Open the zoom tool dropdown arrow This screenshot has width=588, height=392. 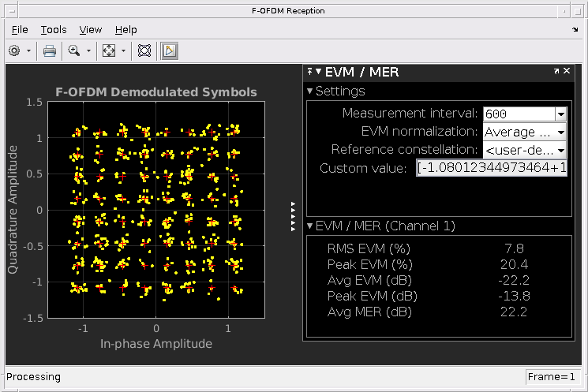89,50
